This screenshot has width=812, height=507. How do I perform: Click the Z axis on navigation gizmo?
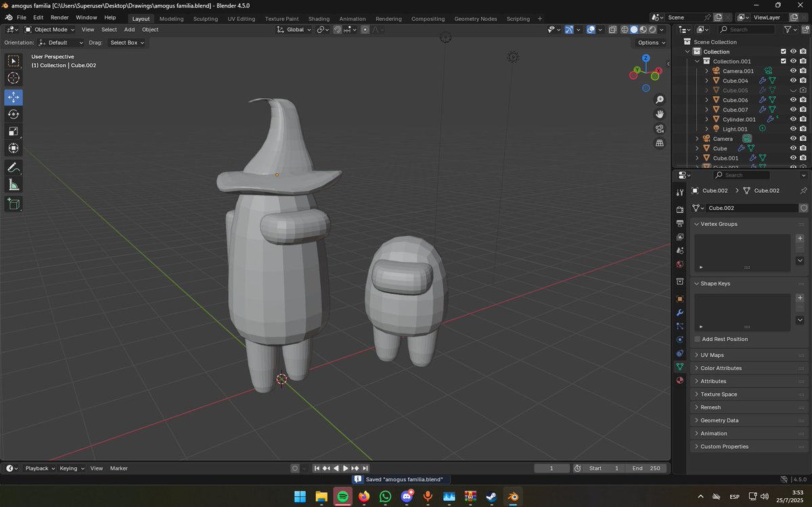646,59
